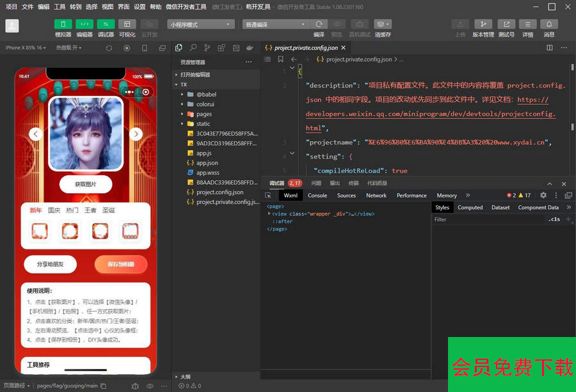Image resolution: width=576 pixels, height=392 pixels.
Task: Toggle the visualization panel button
Action: [x=127, y=24]
